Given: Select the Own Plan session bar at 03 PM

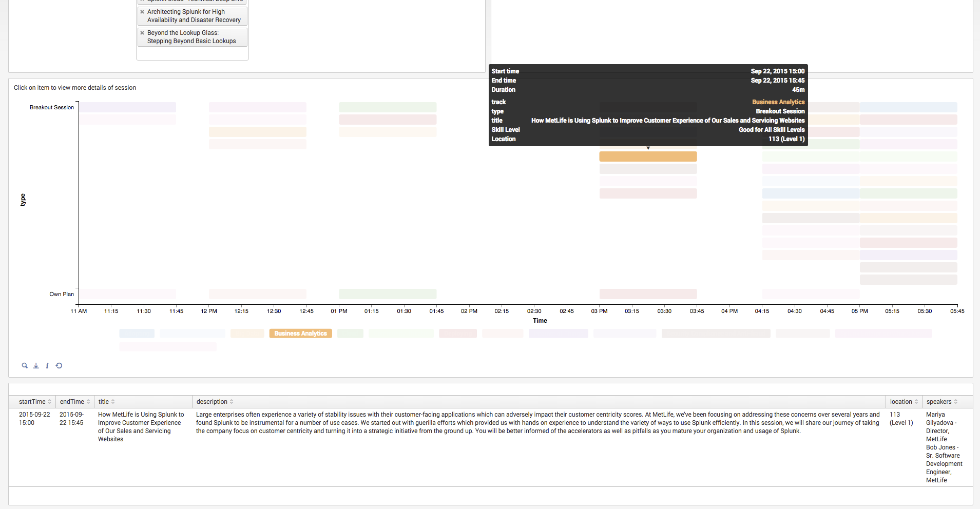Looking at the screenshot, I should [648, 294].
